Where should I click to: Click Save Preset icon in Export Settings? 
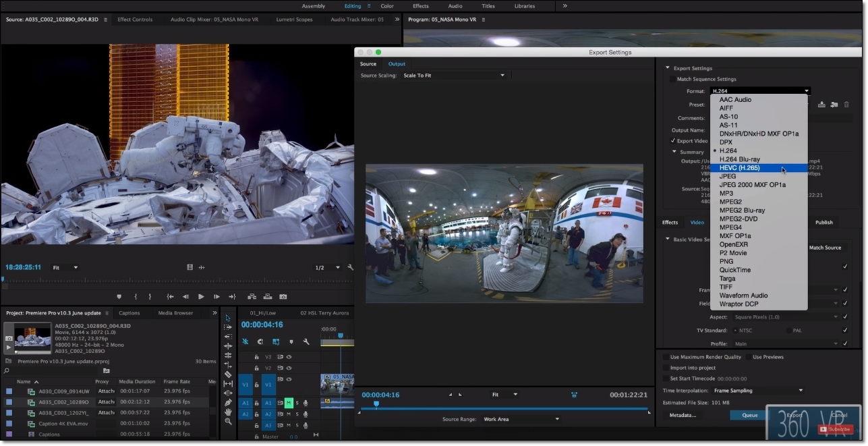tap(821, 105)
